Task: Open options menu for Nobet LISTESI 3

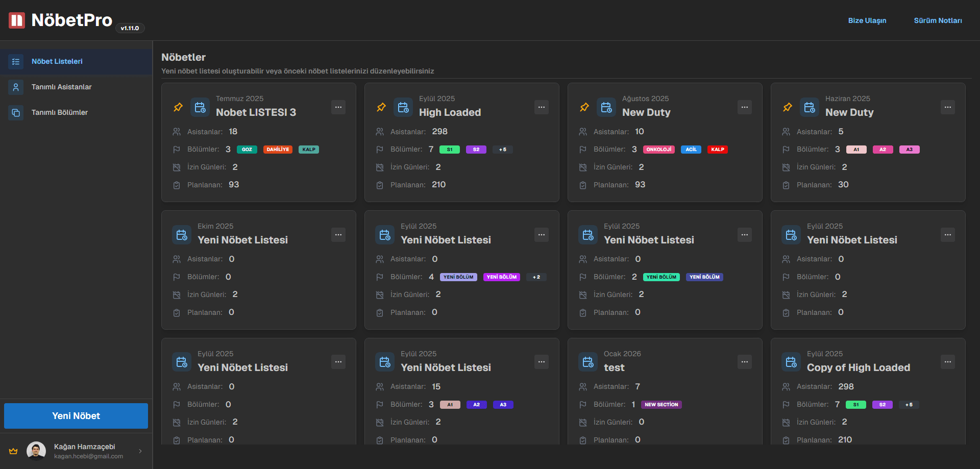Action: point(338,107)
